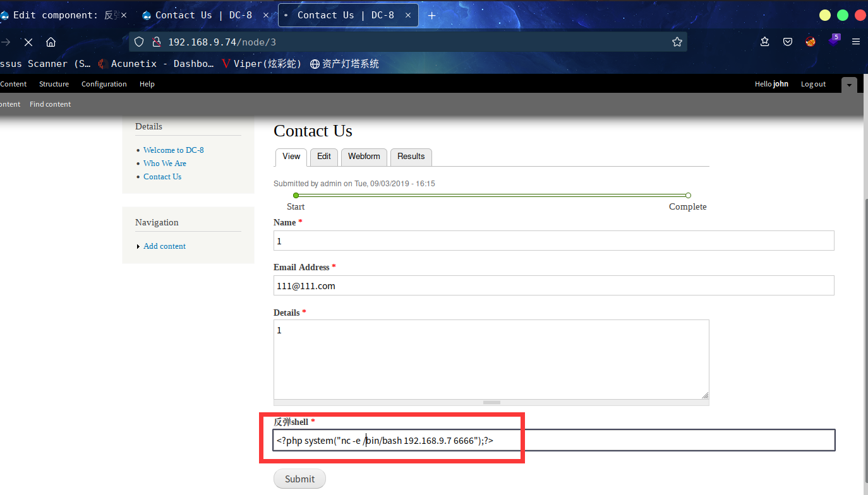The image size is (868, 495).
Task: Select the View tab
Action: [x=291, y=157]
